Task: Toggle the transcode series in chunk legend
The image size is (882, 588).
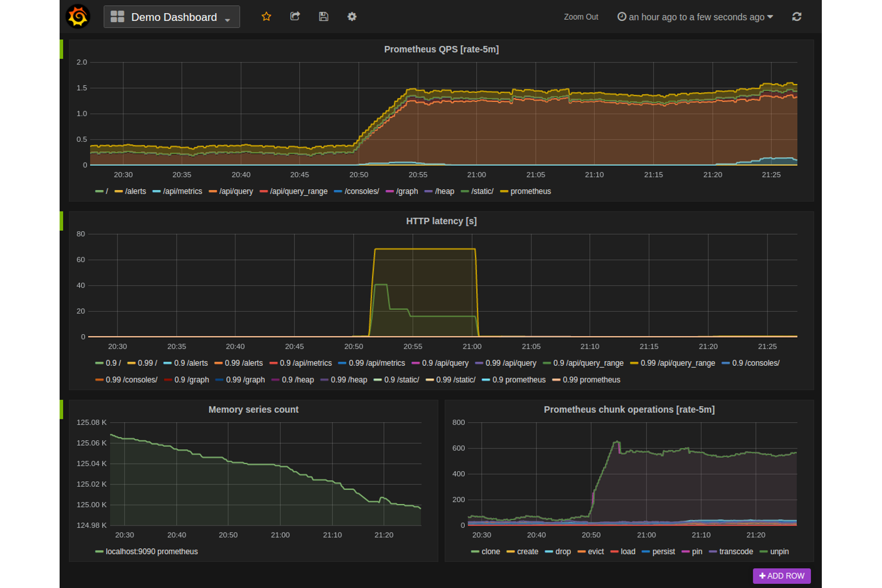Action: pos(736,552)
